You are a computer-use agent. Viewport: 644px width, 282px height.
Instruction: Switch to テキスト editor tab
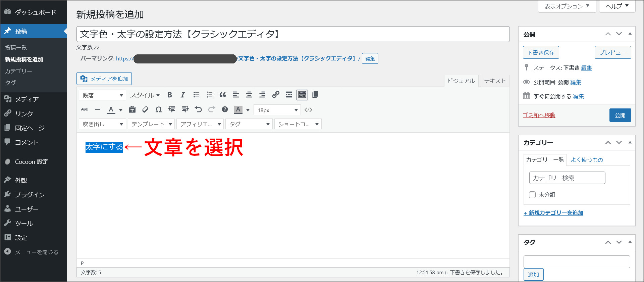495,81
